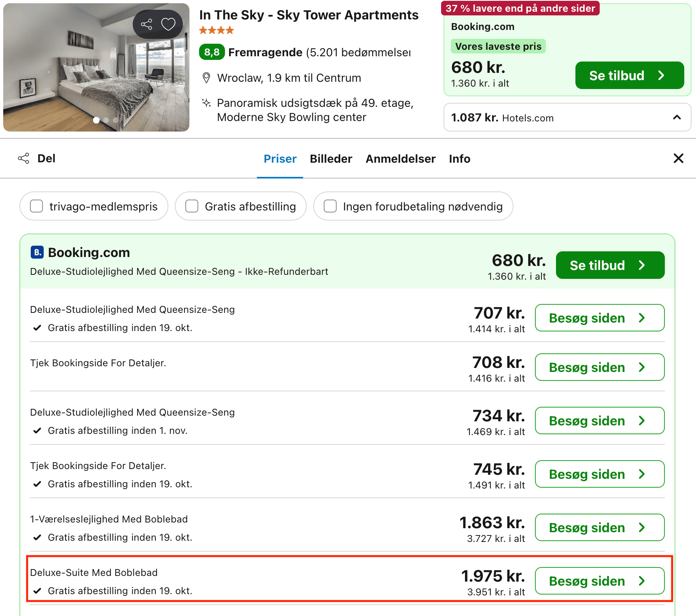
Task: Click the 37 % lavere price badge
Action: tap(520, 8)
